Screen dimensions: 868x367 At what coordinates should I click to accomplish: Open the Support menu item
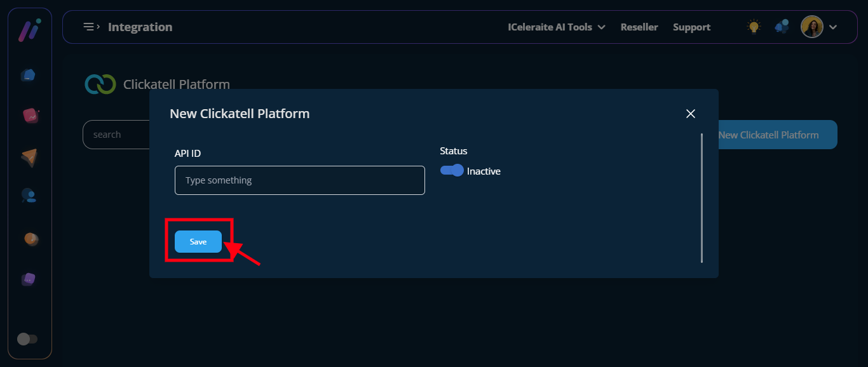(x=691, y=27)
